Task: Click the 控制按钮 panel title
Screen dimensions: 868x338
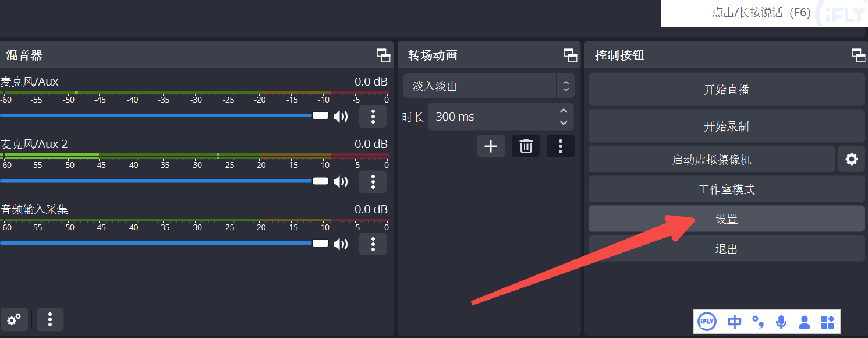Action: [619, 55]
